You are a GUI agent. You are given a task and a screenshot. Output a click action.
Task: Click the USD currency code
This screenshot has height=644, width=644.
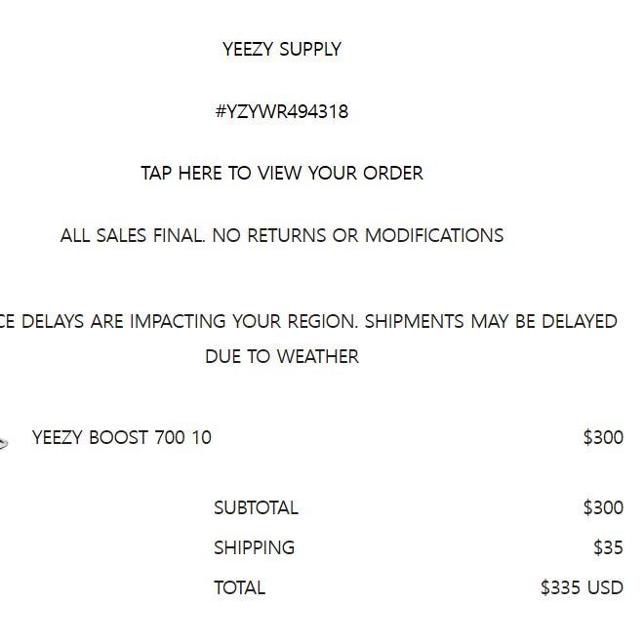tap(605, 587)
